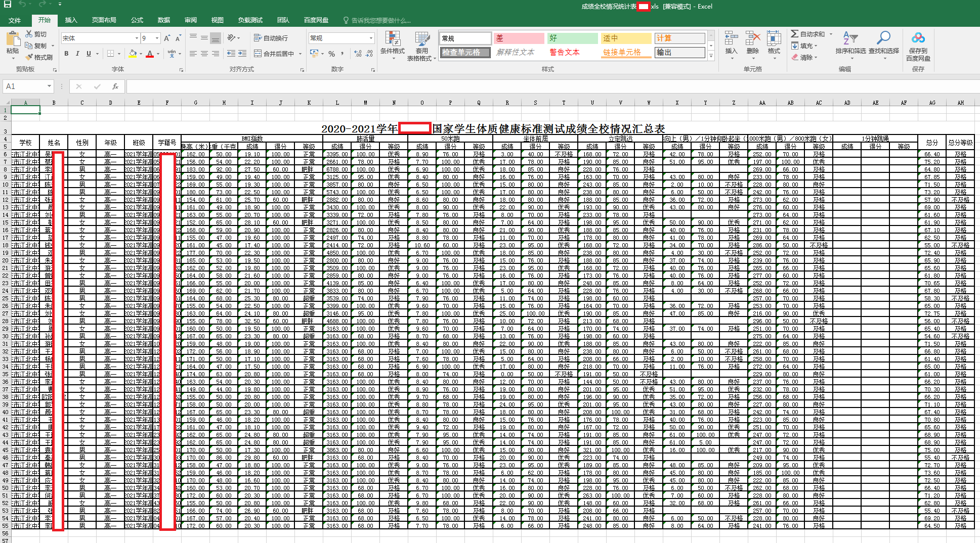Click middle vertical align icon
This screenshot has height=543, width=980.
click(x=204, y=38)
